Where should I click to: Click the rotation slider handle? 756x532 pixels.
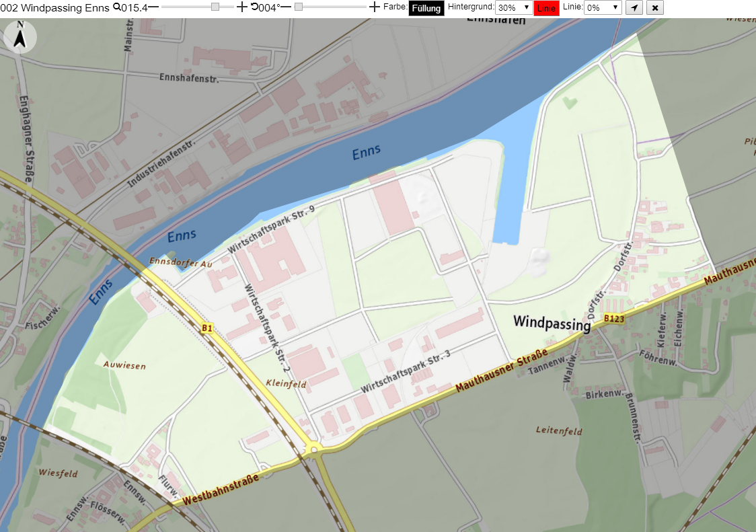pyautogui.click(x=299, y=7)
